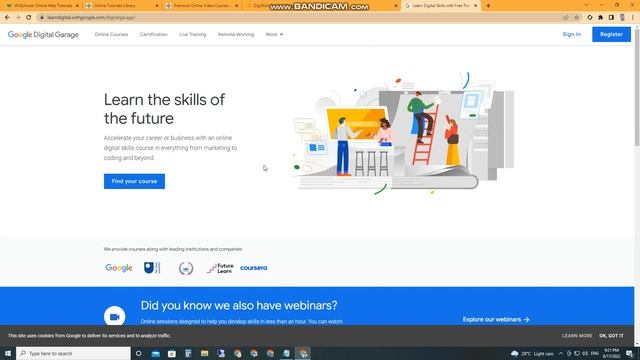Viewport: 640px width, 360px height.
Task: Click the taskbar search box
Action: (73, 353)
